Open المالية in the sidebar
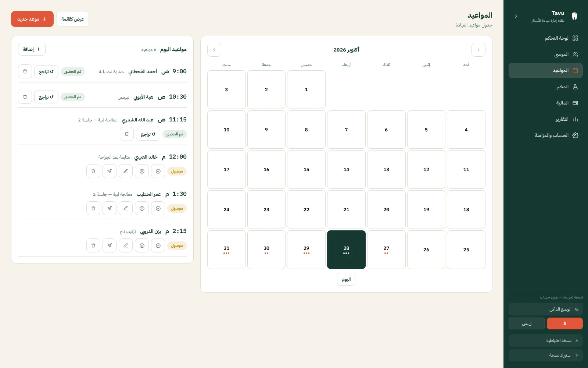The image size is (588, 368). pos(546,103)
